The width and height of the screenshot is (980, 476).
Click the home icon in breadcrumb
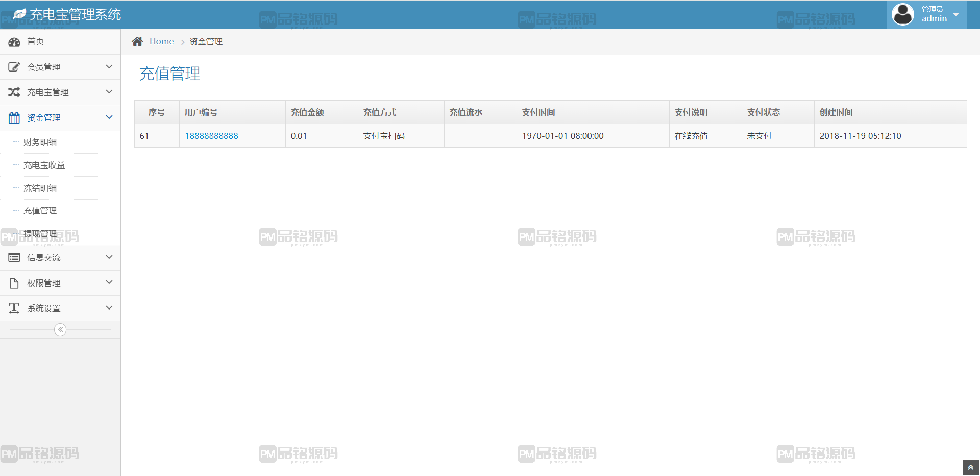pos(137,41)
